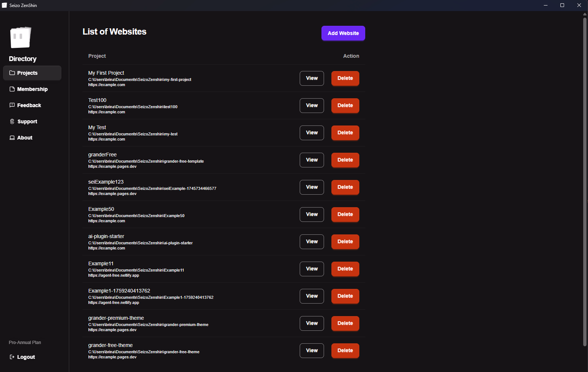
Task: Click the About laptop icon
Action: (x=12, y=138)
